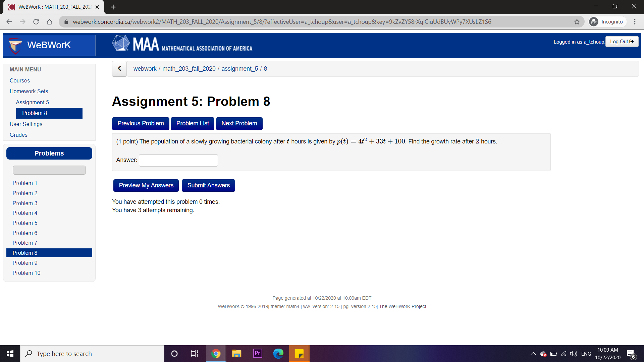The image size is (644, 362).
Task: Open Homework Sets in the main menu
Action: point(29,91)
